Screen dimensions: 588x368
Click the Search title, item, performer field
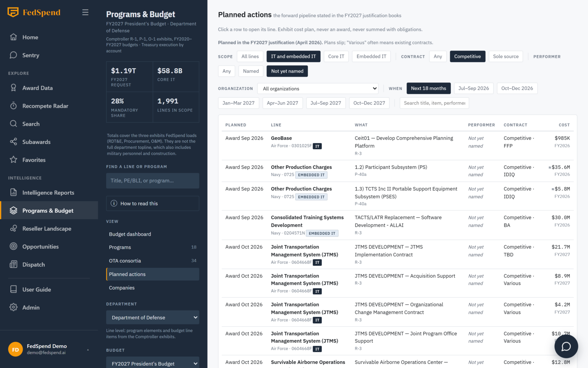(x=434, y=103)
